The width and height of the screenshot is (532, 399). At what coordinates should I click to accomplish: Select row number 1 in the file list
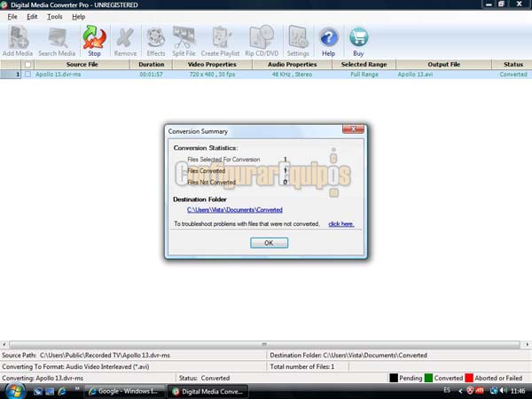pyautogui.click(x=11, y=74)
